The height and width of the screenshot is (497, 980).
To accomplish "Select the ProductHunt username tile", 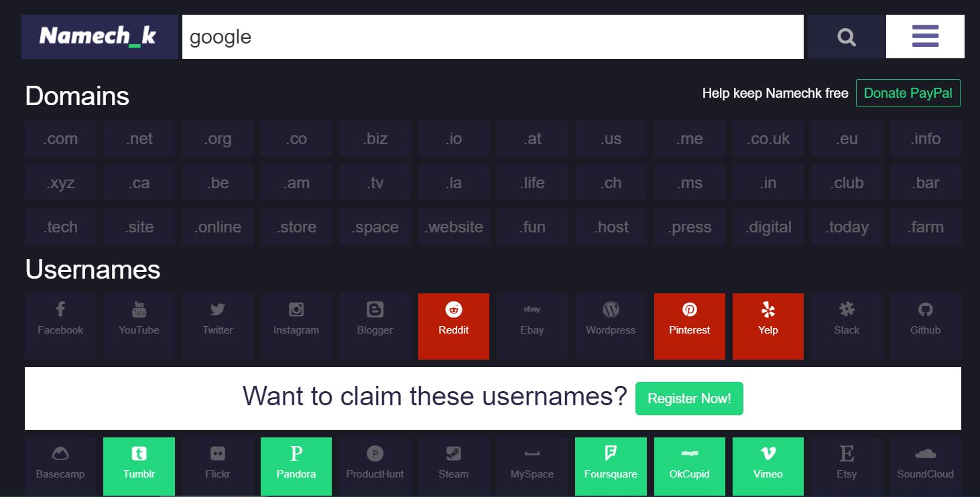I will click(x=375, y=466).
